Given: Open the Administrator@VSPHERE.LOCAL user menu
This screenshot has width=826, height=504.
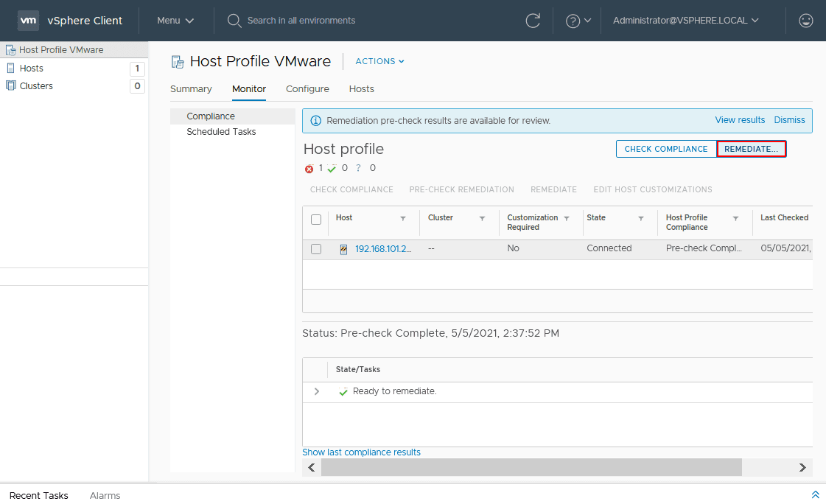Looking at the screenshot, I should (685, 21).
